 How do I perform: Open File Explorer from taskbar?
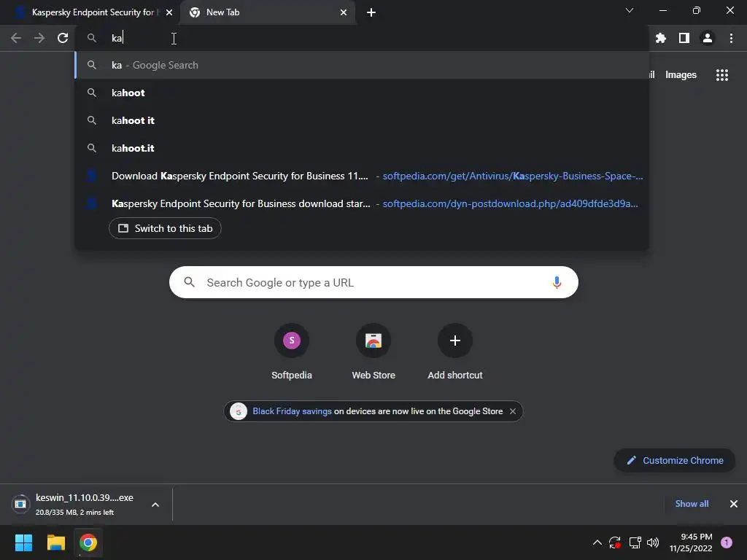click(x=55, y=542)
